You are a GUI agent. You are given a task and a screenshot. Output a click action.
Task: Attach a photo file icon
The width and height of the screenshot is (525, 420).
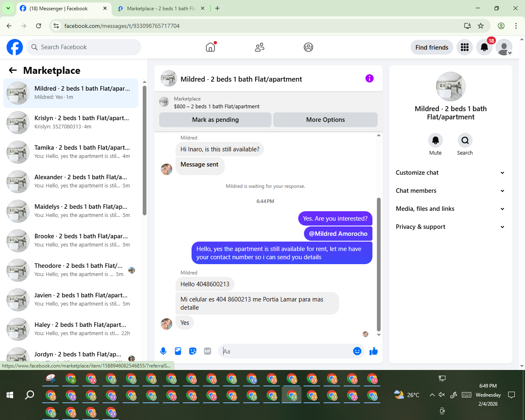[x=178, y=351]
